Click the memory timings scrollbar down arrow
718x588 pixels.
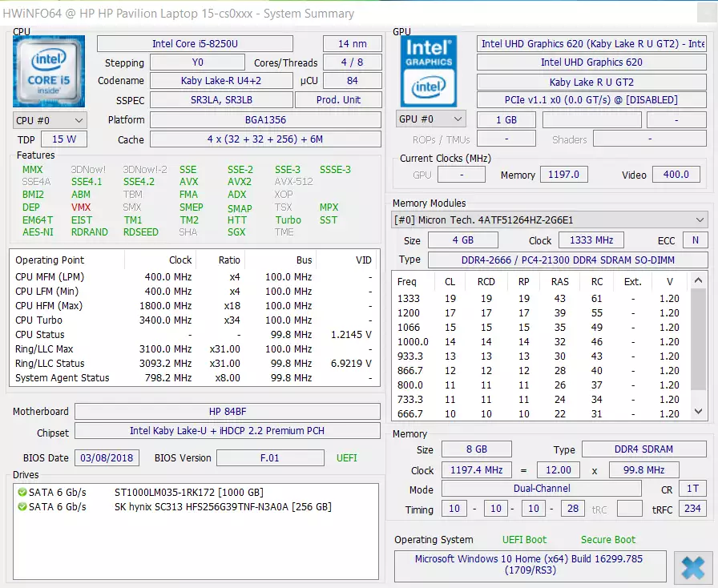pos(698,411)
